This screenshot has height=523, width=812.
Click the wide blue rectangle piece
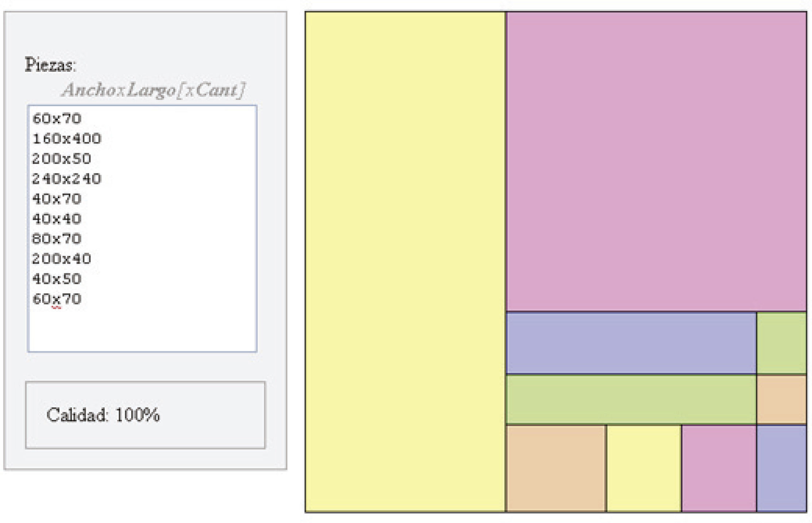coord(631,343)
